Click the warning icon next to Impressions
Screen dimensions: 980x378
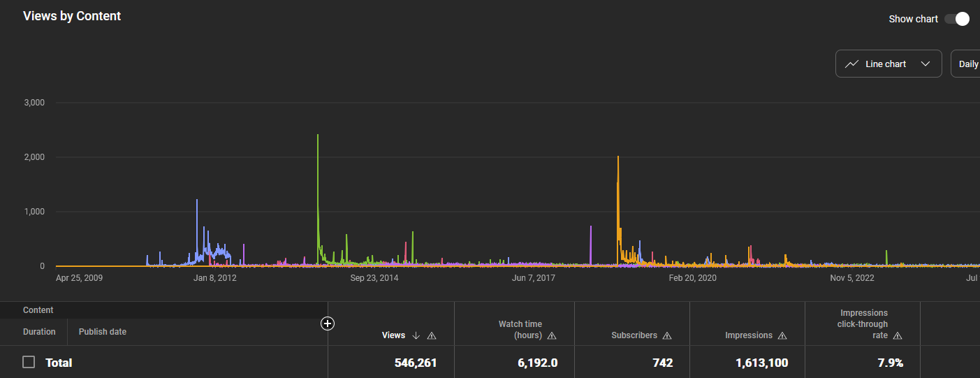coord(782,335)
